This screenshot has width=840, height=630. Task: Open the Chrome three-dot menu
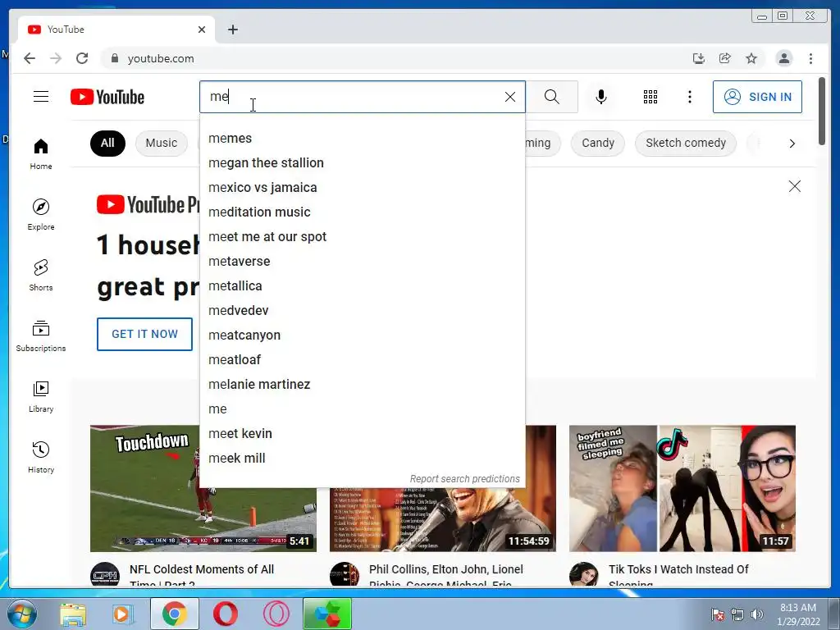(x=810, y=58)
